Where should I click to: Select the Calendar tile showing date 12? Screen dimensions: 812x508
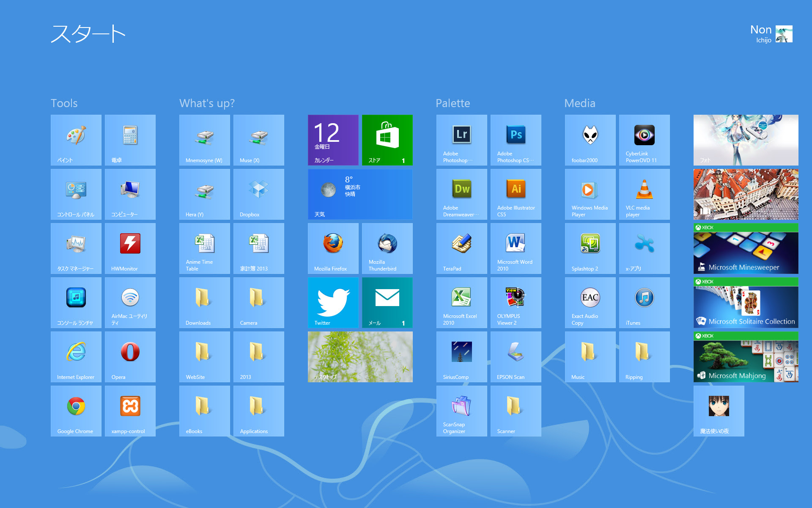coord(332,140)
